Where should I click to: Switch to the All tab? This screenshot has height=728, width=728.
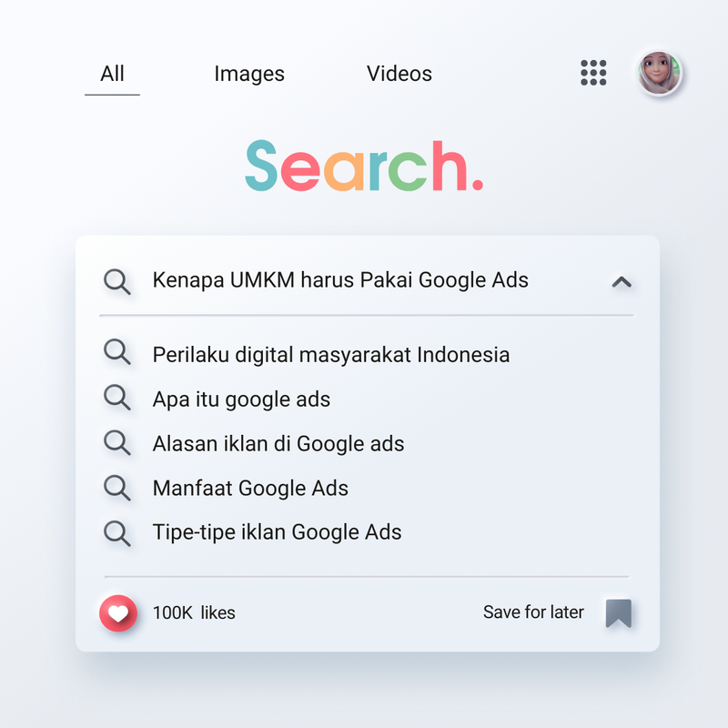click(x=112, y=75)
